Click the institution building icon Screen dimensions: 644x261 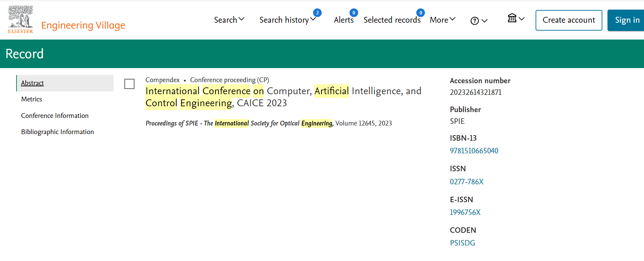512,18
